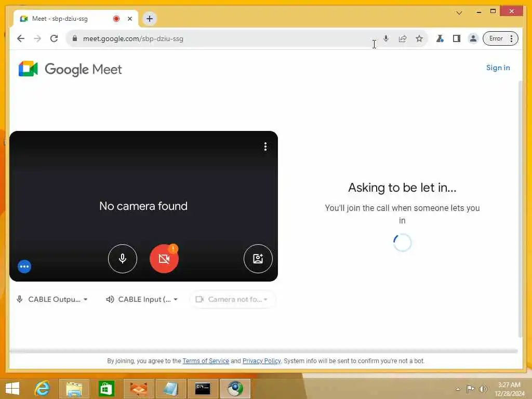
Task: Expand the CABLE Output microphone dropdown
Action: click(52, 299)
